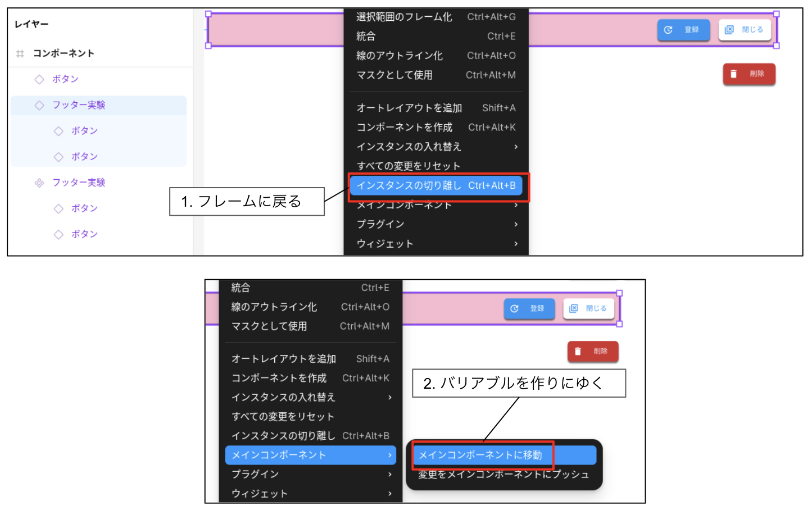Choose オートレイアウトを追加 in the upper context menu
Screen dimensions: 812x514
(x=436, y=108)
